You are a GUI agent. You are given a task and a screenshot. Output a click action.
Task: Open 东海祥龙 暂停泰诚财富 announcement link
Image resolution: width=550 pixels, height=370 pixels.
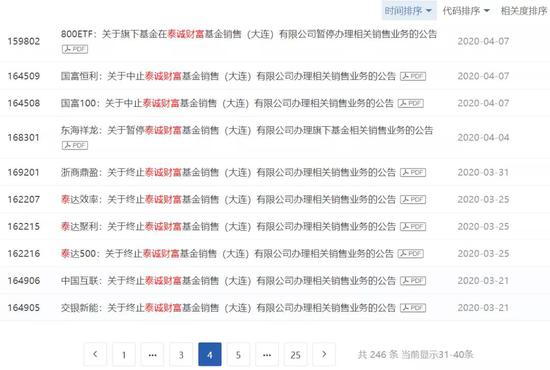coord(247,130)
